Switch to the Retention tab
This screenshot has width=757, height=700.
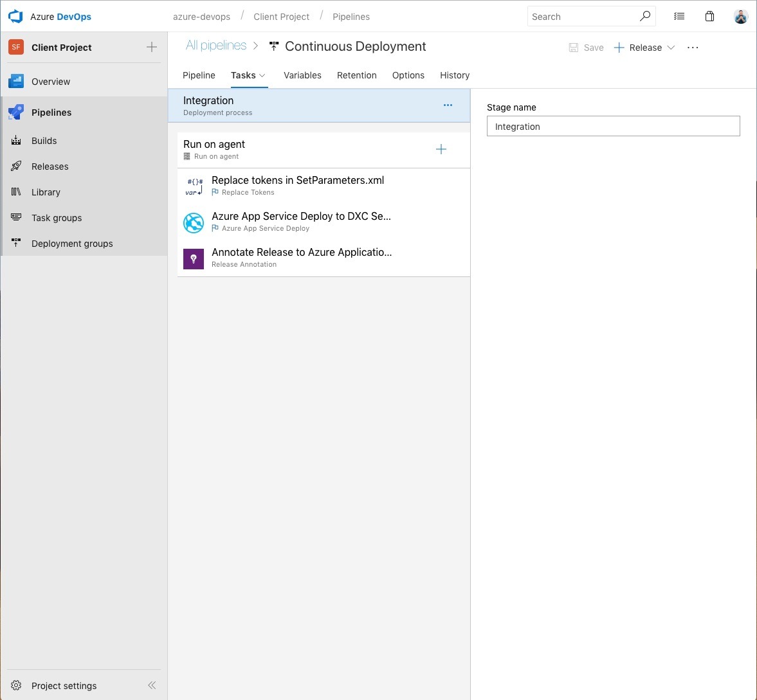point(356,75)
